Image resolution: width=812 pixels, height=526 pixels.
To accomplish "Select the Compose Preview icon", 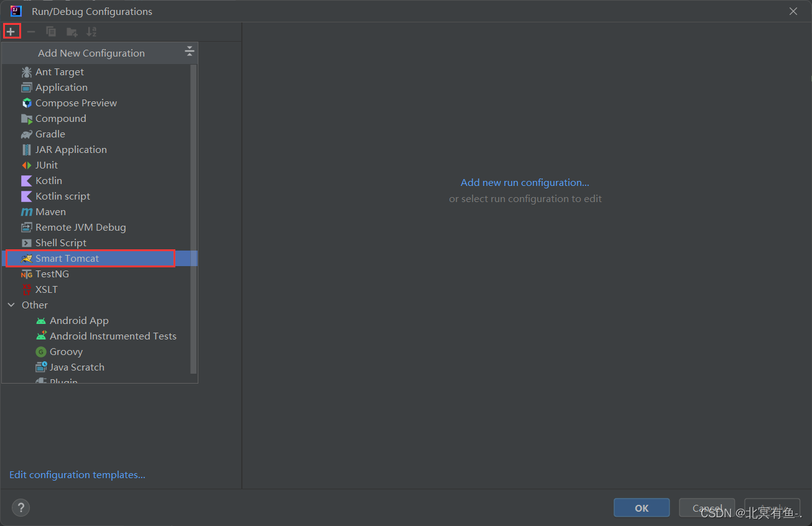I will click(27, 103).
